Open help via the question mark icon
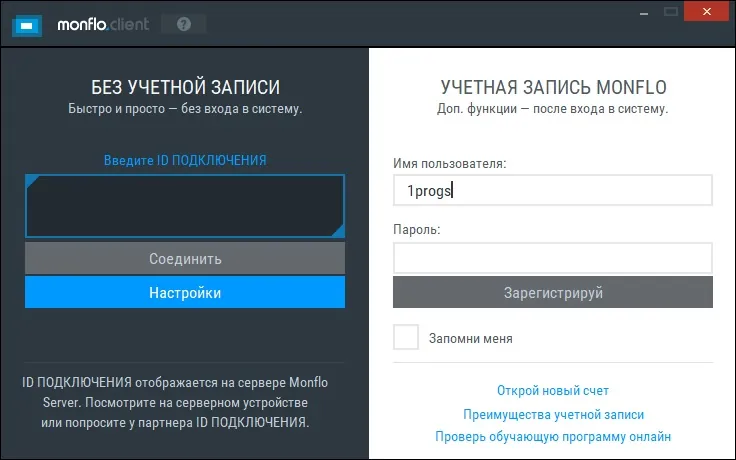The height and width of the screenshot is (460, 736). tap(184, 24)
